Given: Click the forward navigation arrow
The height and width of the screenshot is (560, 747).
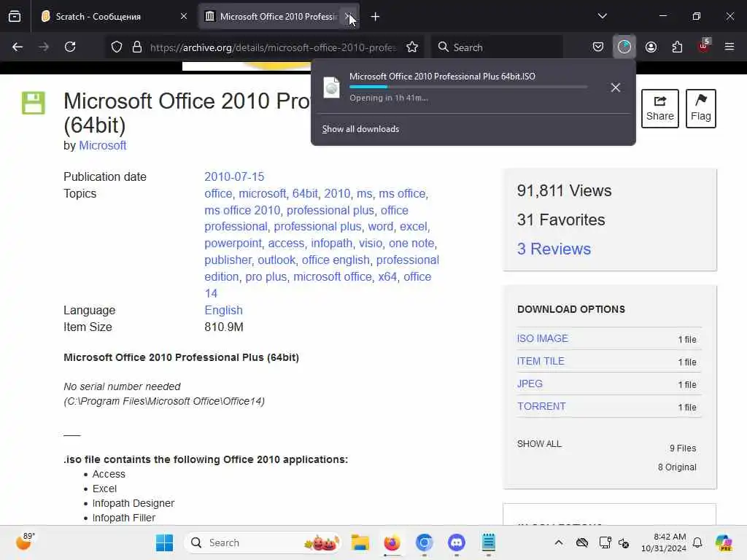Looking at the screenshot, I should (44, 47).
